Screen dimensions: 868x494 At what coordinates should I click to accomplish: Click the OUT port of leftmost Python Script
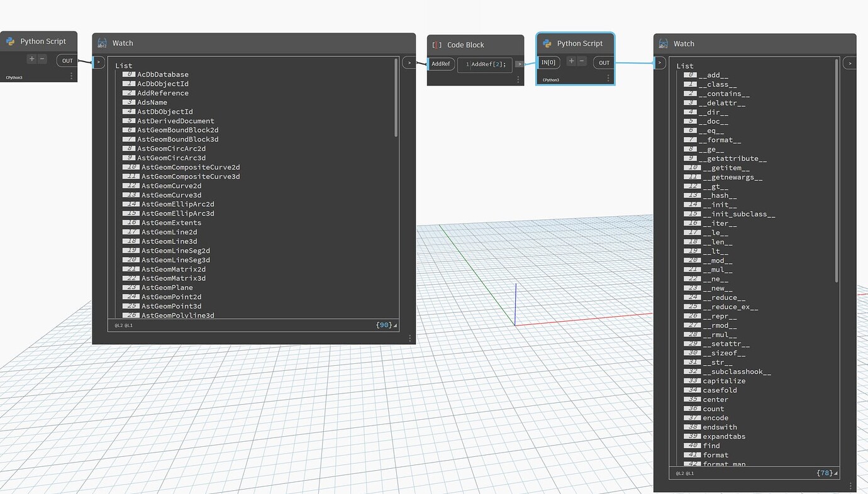coord(67,60)
